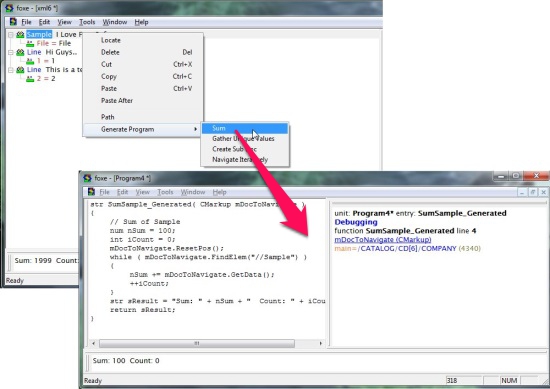Collapse the second Line tree node

pyautogui.click(x=11, y=70)
